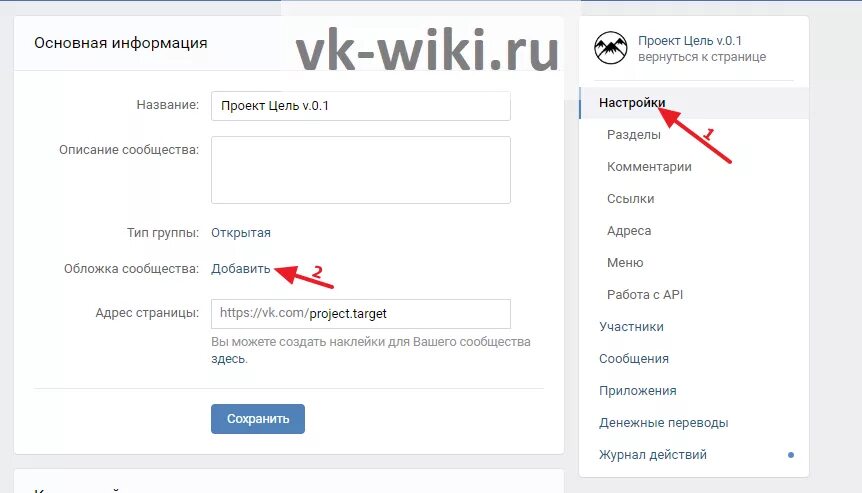Open Приложения section
Screen dimensions: 862x493
coord(638,391)
